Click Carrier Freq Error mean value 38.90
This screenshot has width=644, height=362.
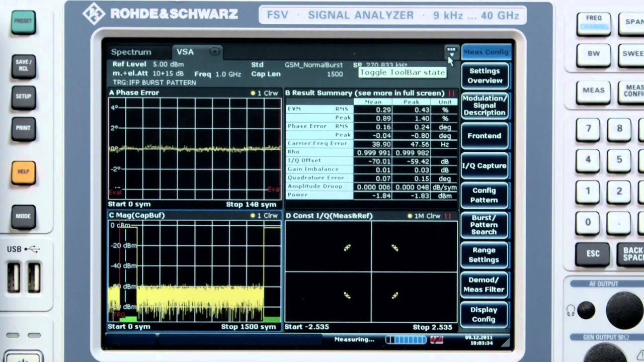[381, 144]
